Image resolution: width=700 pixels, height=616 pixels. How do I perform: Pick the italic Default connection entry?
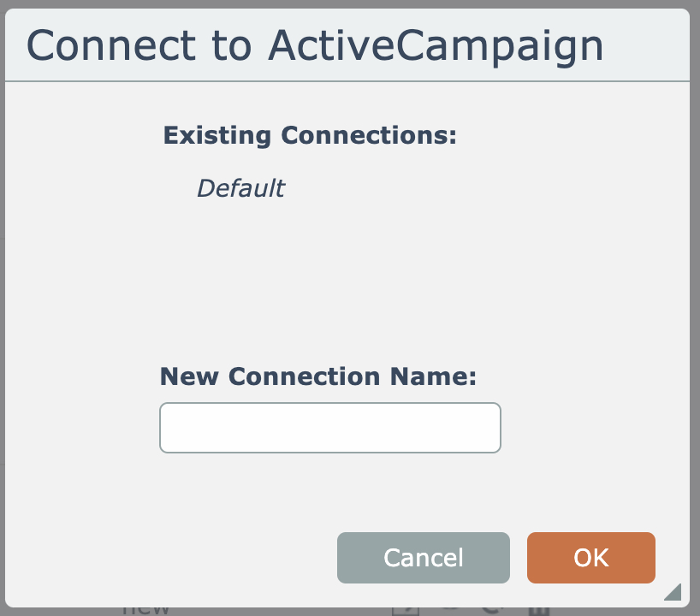240,188
